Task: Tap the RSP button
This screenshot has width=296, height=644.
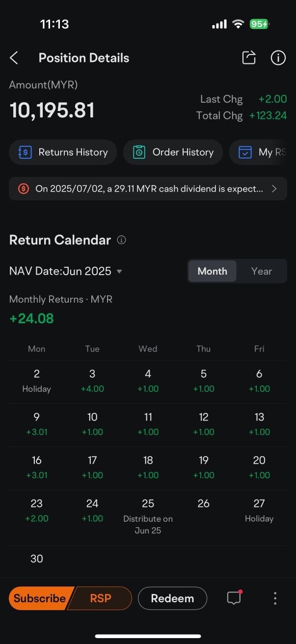Action: pyautogui.click(x=101, y=598)
